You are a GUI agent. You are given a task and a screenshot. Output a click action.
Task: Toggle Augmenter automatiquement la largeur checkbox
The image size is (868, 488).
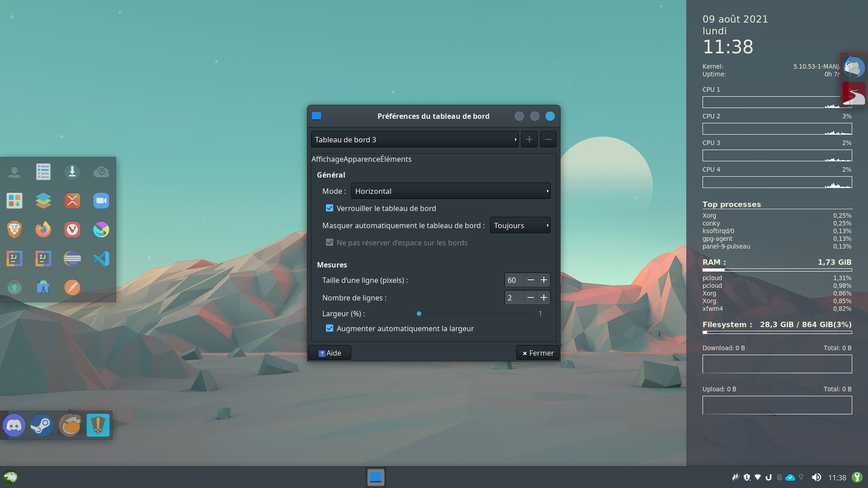pos(330,328)
